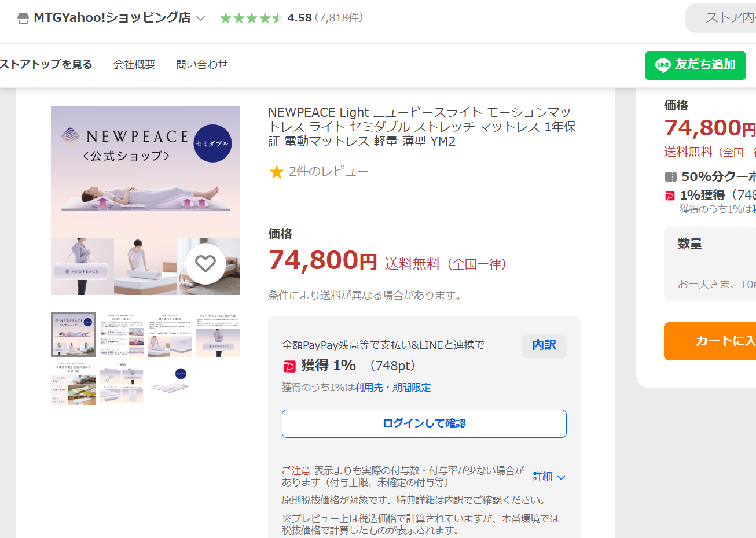Click the green star rating icons
This screenshot has height=538, width=756.
pyautogui.click(x=251, y=19)
